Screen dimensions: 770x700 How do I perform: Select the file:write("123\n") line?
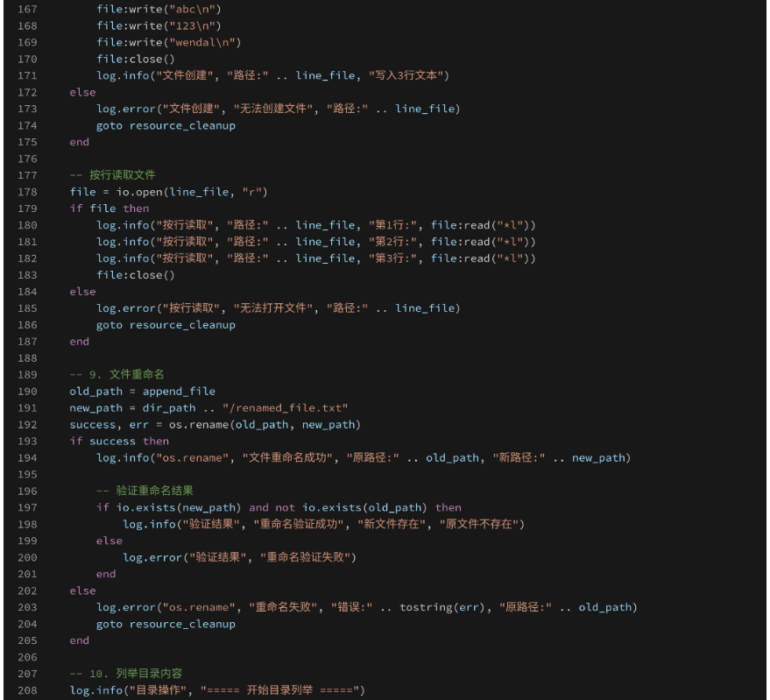coord(159,26)
